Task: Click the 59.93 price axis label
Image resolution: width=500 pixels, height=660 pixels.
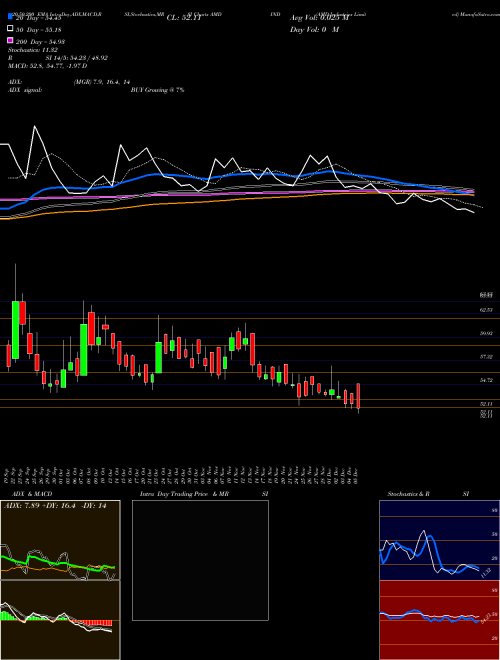Action: (487, 333)
